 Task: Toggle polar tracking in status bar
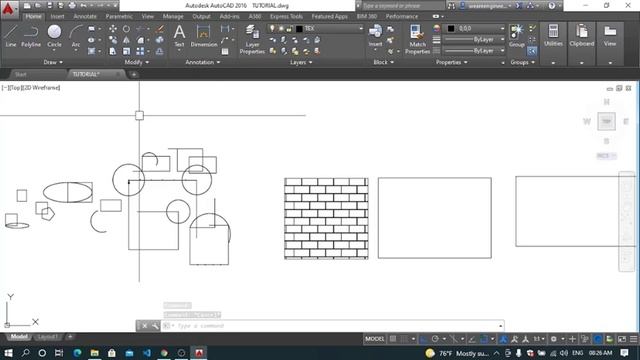pyautogui.click(x=435, y=339)
